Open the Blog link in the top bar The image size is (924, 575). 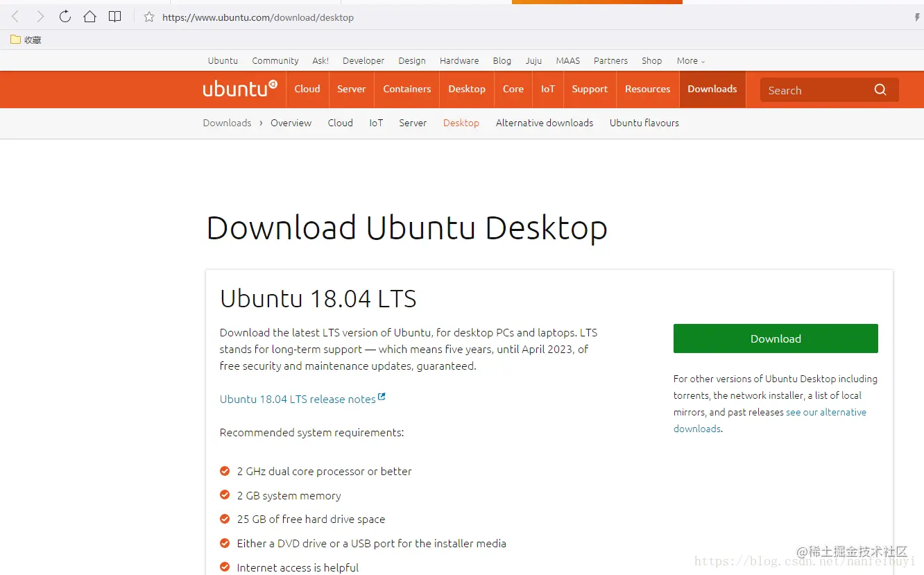(502, 60)
